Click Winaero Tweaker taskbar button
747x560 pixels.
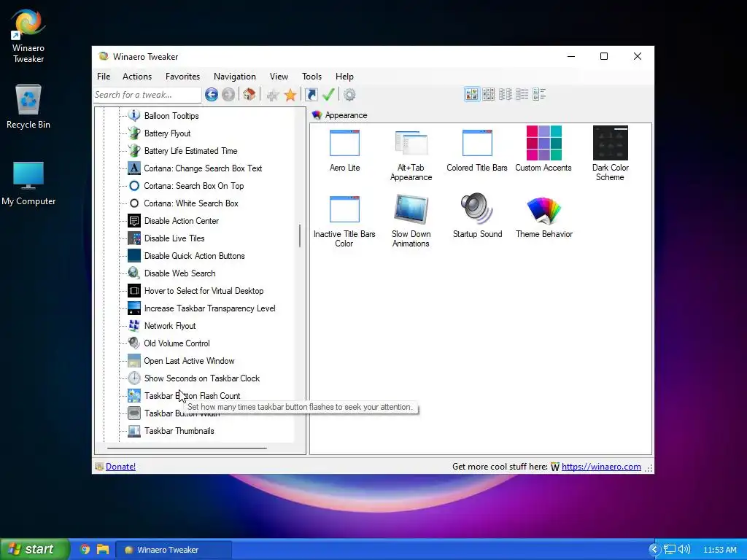point(174,550)
